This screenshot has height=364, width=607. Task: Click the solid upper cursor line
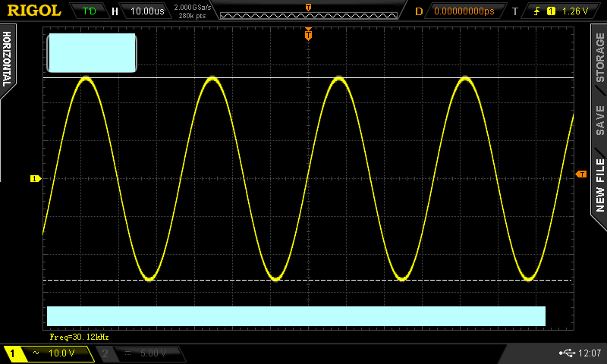click(308, 78)
